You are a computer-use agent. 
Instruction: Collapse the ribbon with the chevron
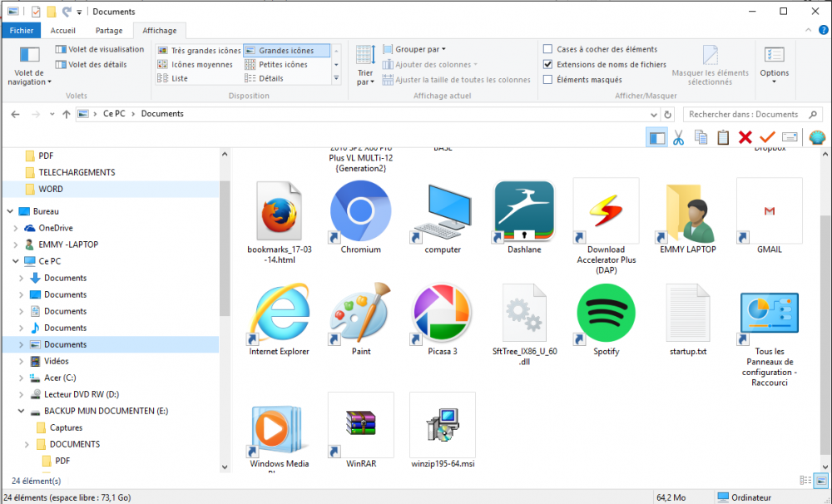coord(808,30)
